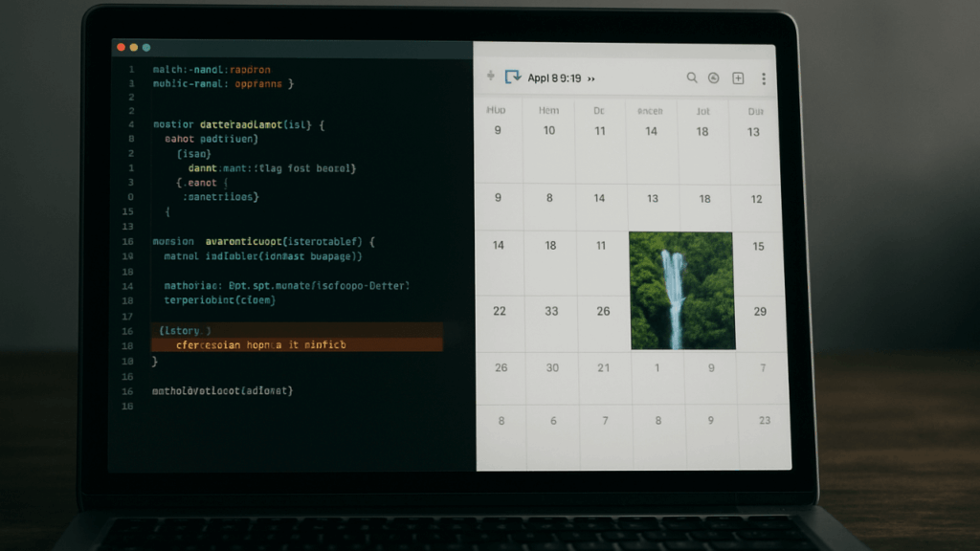Click the "Appl 8 9:19" date title
This screenshot has height=551, width=980.
coord(554,78)
